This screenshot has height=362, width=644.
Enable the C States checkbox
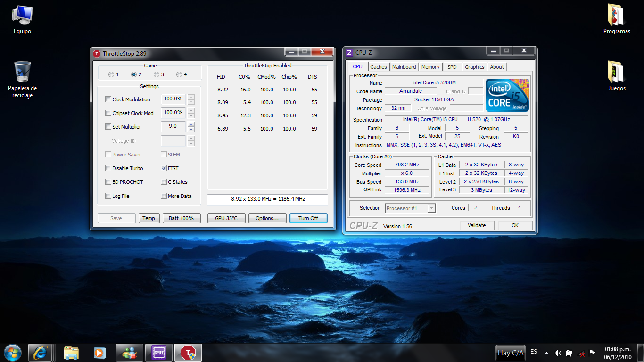tap(164, 182)
